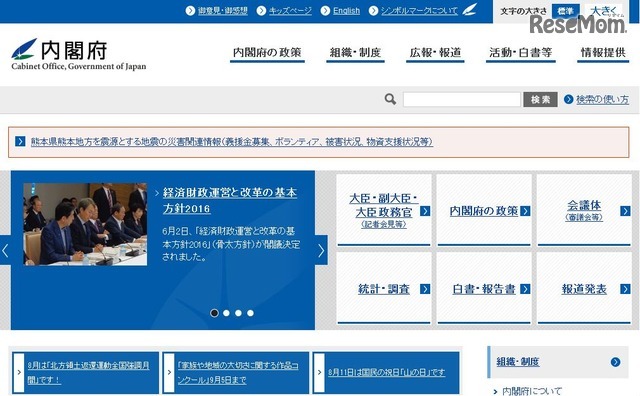Open 内閣府の政策 navigation menu
Image resolution: width=640 pixels, height=396 pixels.
[267, 53]
